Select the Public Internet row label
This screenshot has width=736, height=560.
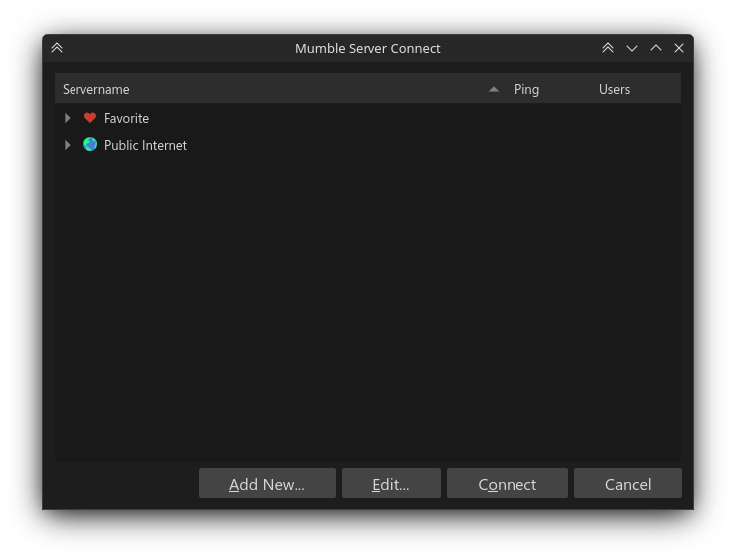(x=145, y=145)
